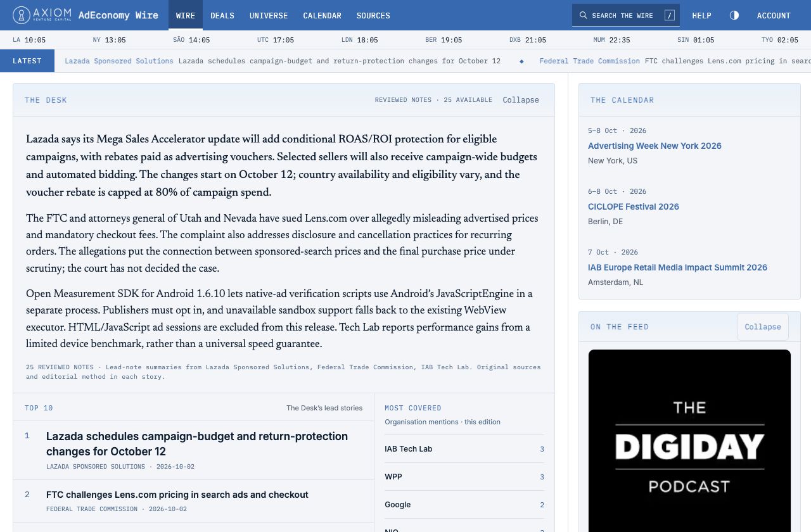Open the Help link

(x=701, y=15)
